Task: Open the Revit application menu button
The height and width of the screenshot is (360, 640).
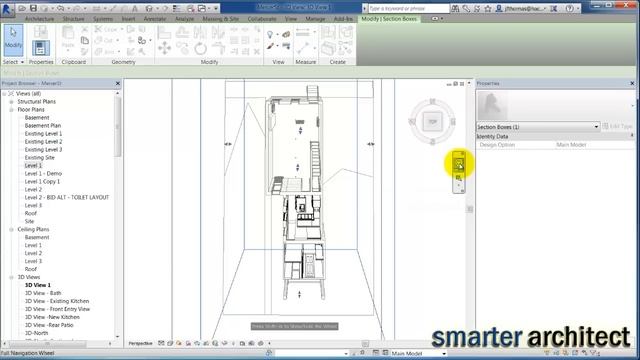Action: click(x=7, y=9)
